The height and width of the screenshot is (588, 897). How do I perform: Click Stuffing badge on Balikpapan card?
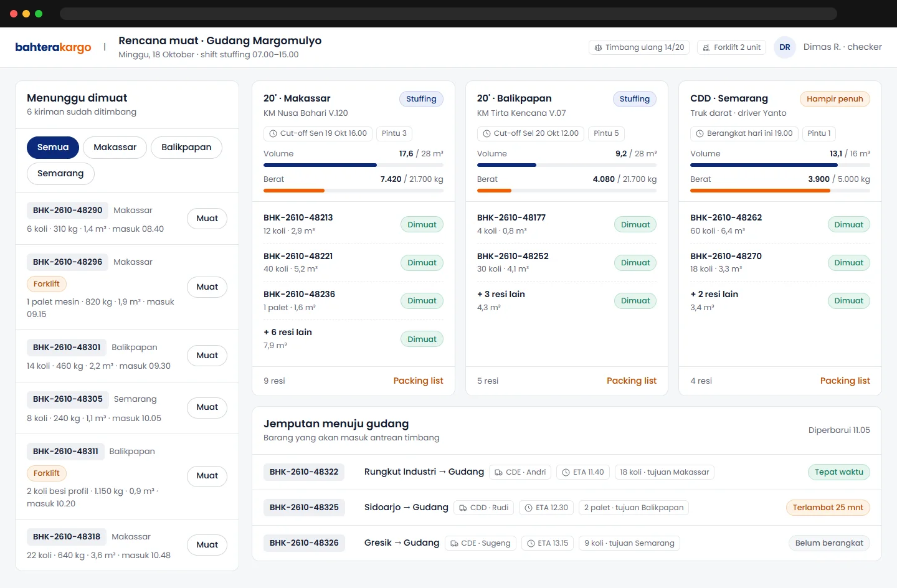click(635, 99)
